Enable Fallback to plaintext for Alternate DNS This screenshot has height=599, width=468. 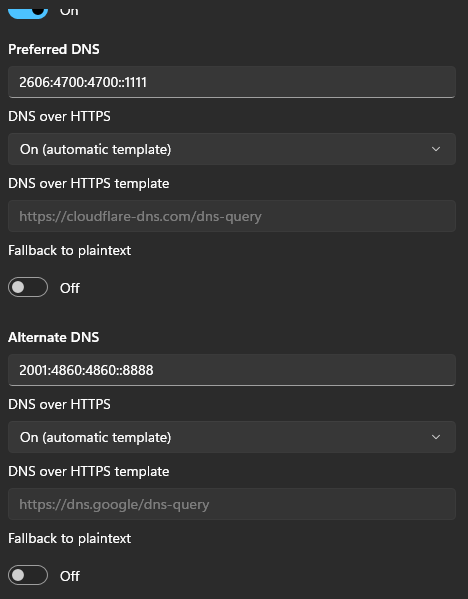click(28, 575)
